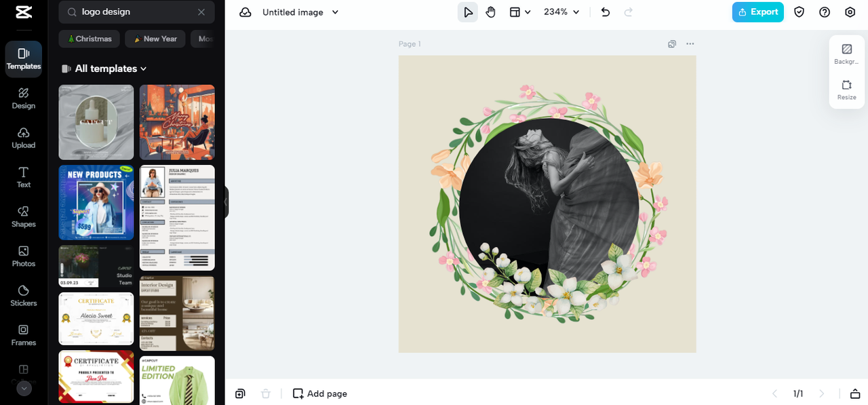Open the Shapes sidebar tab
The height and width of the screenshot is (405, 868).
pyautogui.click(x=24, y=216)
